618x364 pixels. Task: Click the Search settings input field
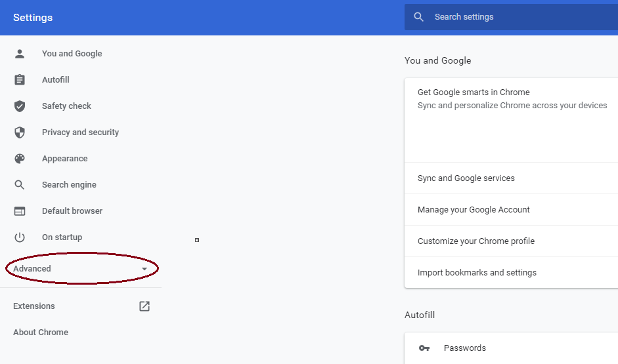coord(511,17)
